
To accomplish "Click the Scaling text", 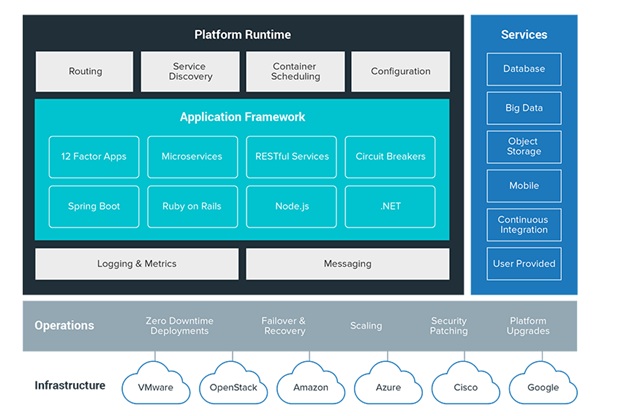I will (366, 326).
